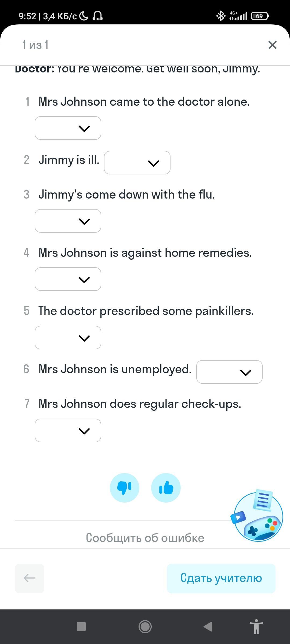Tap Android back triangle button
This screenshot has width=290, height=644.
pyautogui.click(x=208, y=627)
